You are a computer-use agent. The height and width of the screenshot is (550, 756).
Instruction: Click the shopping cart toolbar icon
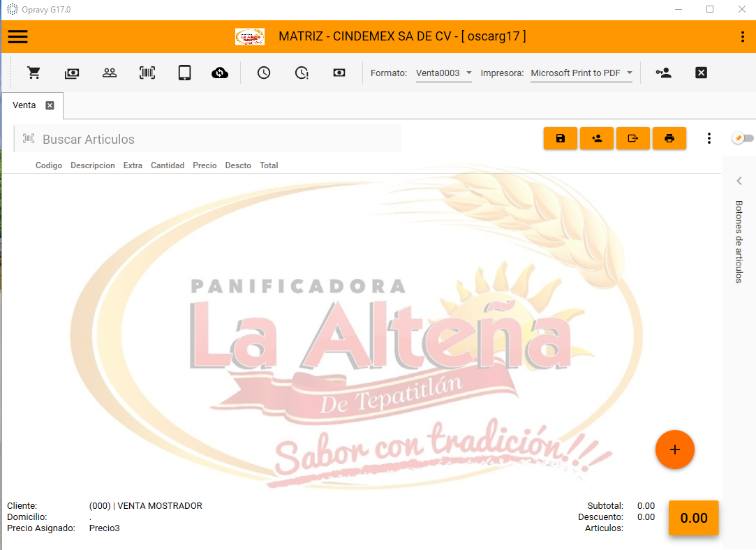(x=34, y=73)
